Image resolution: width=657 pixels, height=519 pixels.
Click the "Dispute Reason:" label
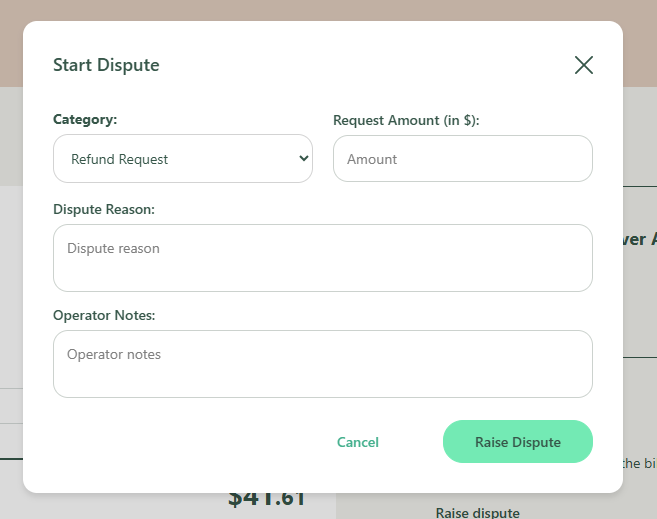tap(104, 209)
